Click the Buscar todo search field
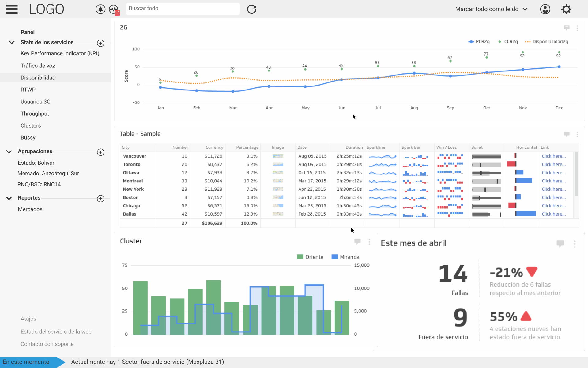 [183, 9]
